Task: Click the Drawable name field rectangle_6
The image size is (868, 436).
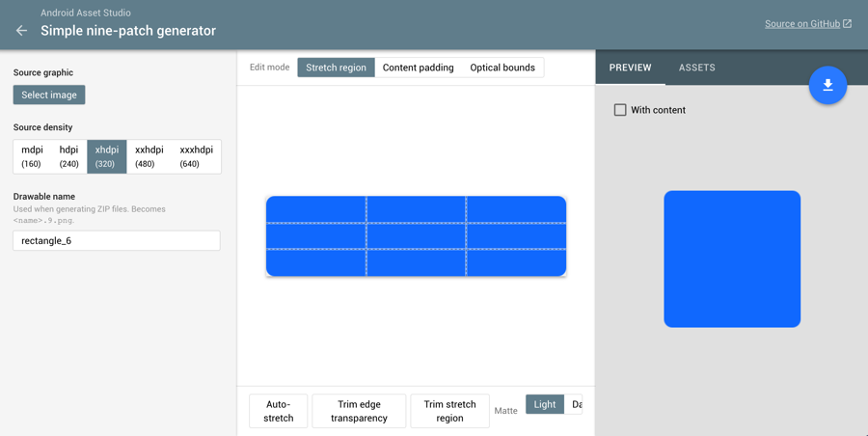Action: click(117, 240)
